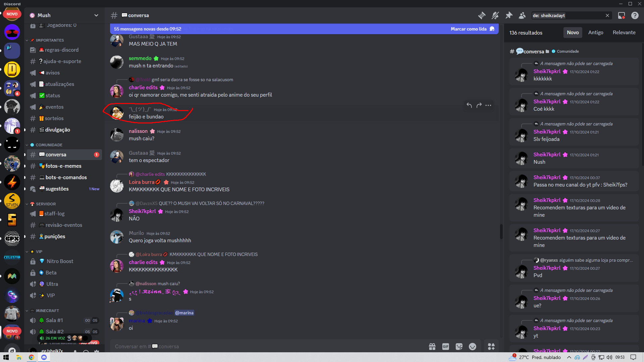
Task: Open the lightning bolt server icon
Action: [x=12, y=183]
